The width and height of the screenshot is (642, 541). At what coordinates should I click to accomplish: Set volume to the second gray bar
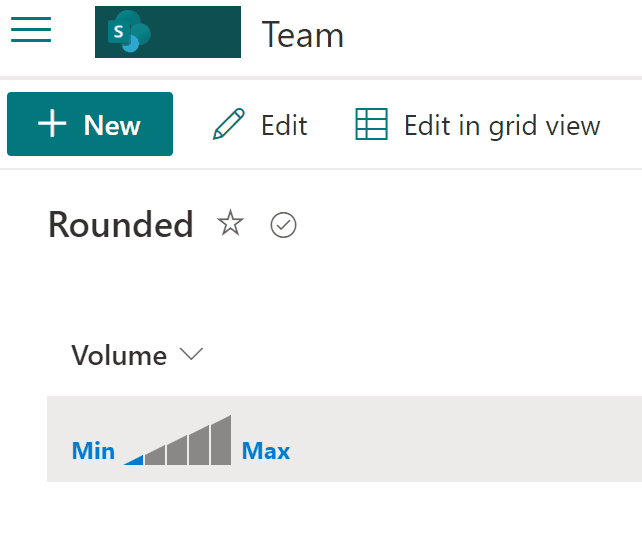click(x=155, y=455)
